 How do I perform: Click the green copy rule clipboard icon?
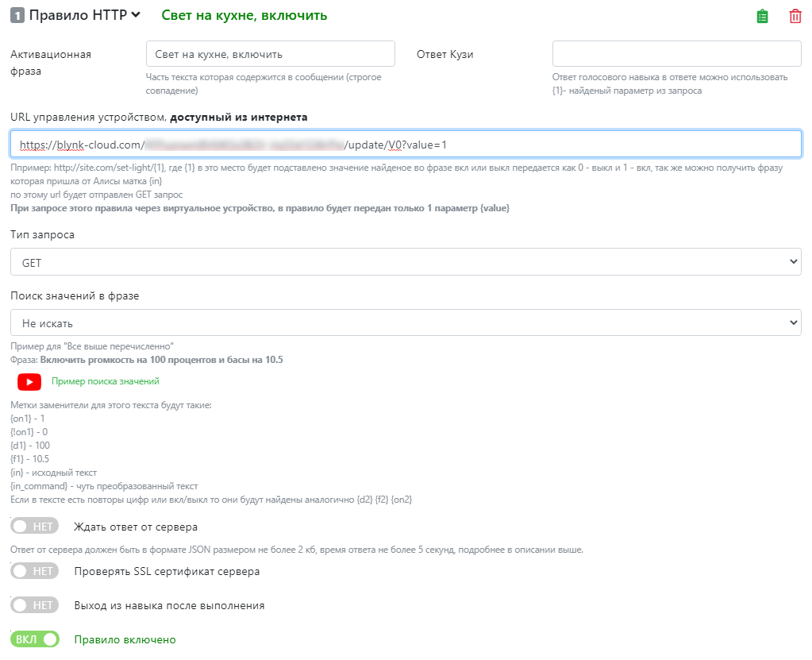click(763, 16)
